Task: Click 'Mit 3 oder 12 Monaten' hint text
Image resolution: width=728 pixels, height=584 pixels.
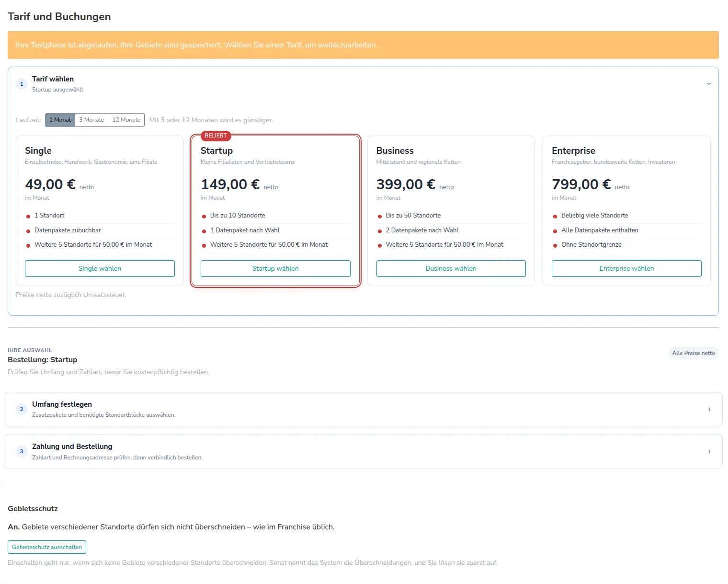Action: point(211,120)
